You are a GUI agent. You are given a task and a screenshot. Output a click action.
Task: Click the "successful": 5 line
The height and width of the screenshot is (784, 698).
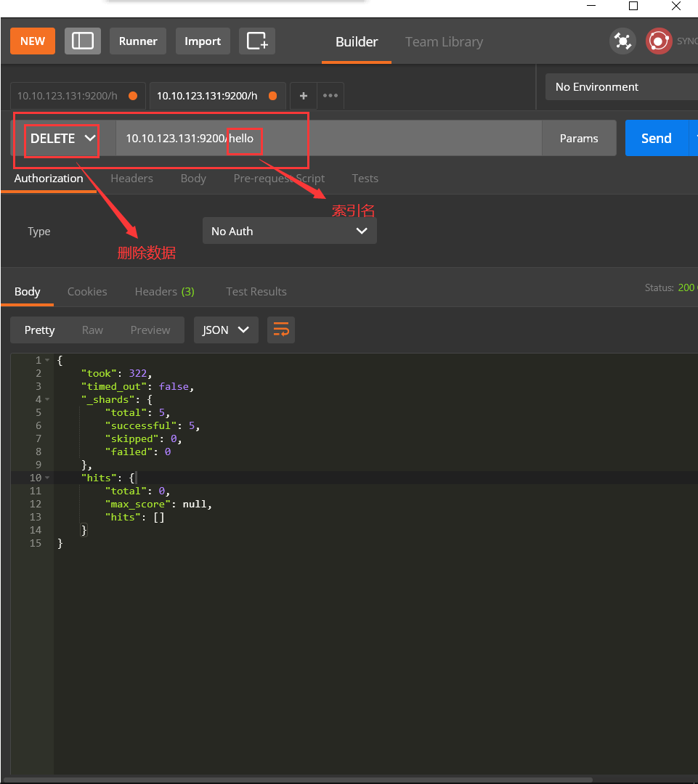[x=152, y=425]
